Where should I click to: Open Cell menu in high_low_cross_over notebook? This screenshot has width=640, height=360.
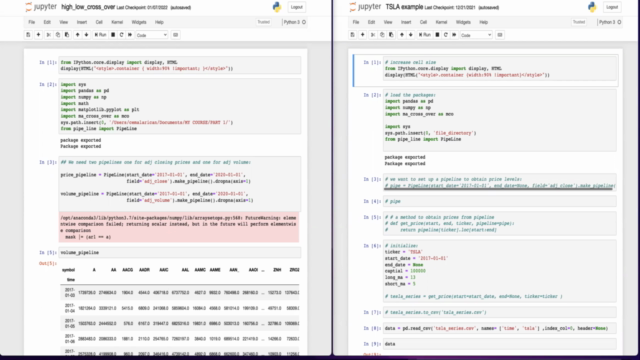[x=99, y=22]
